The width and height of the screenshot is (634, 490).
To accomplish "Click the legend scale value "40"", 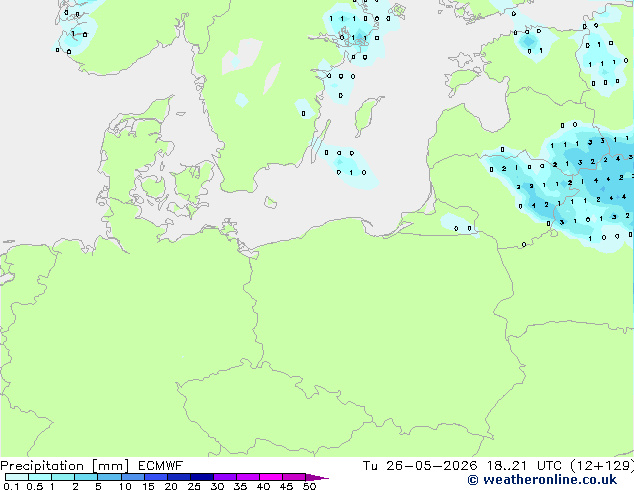I will coord(263,486).
